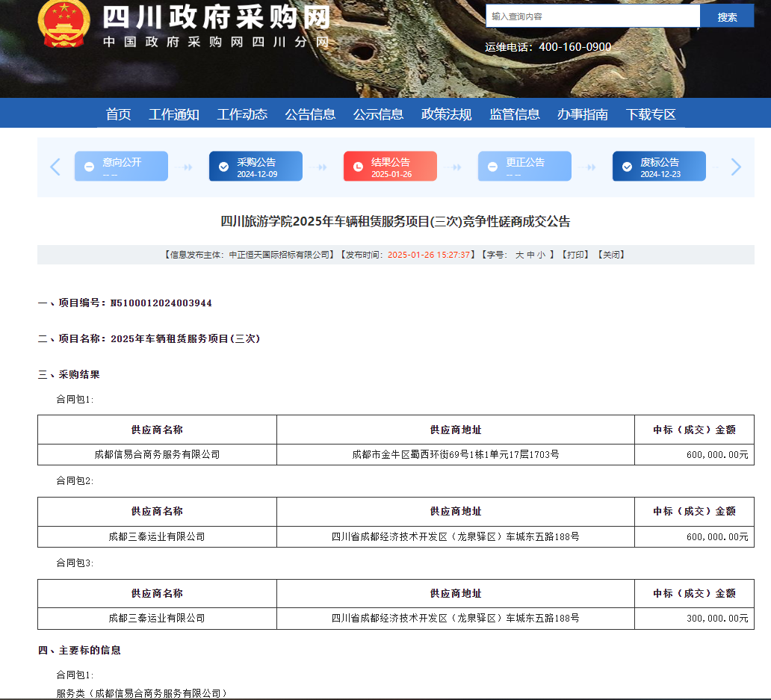Click publisher 中正恒天国际招标有限公司
Screen dimensions: 771x700
[279, 255]
